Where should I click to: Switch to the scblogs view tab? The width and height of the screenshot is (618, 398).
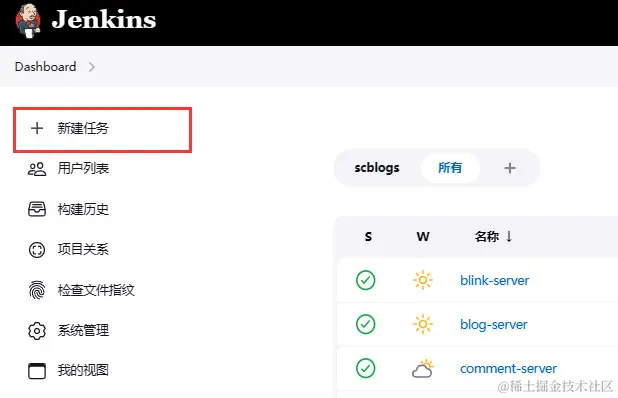(x=377, y=168)
